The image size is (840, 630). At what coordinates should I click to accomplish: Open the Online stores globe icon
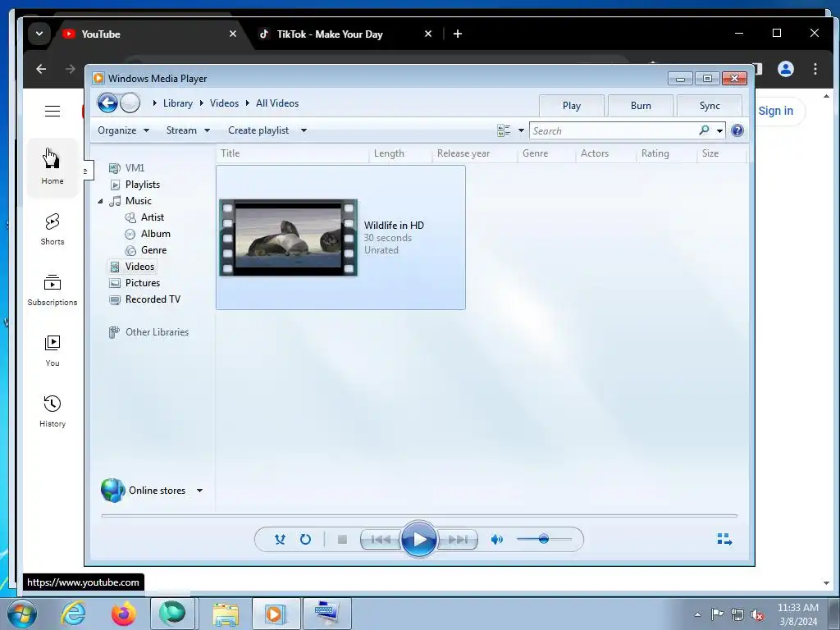[113, 491]
